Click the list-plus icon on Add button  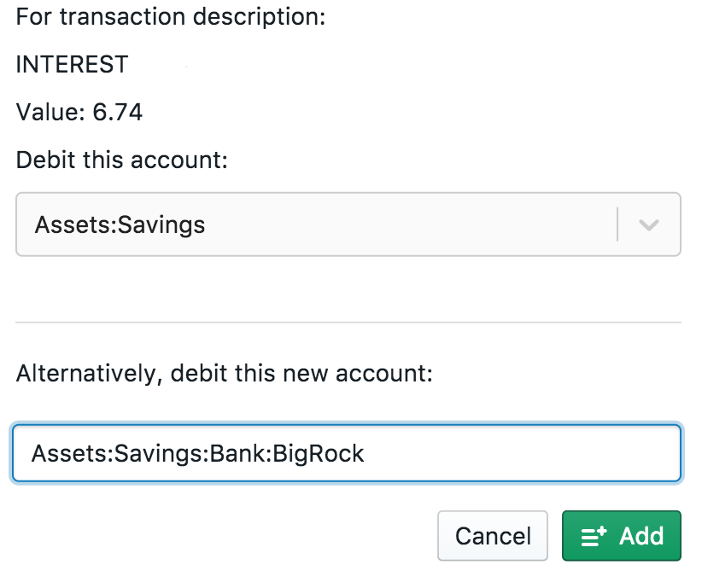(594, 536)
